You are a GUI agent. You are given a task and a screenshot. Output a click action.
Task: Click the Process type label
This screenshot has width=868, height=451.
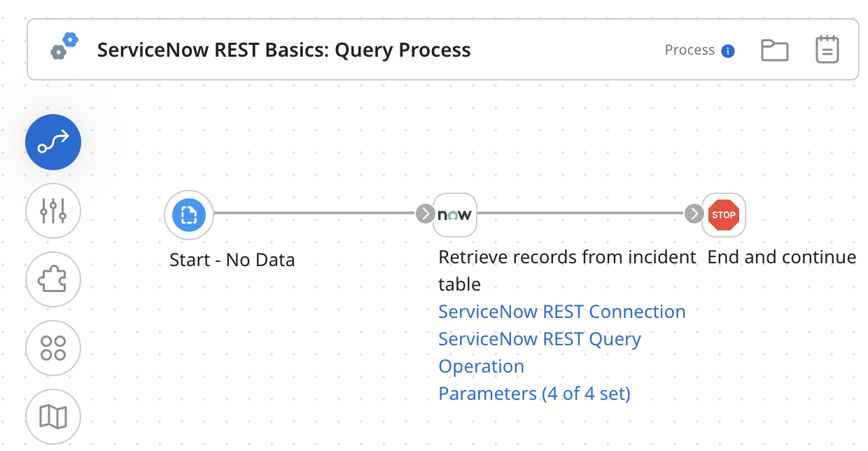click(x=690, y=50)
